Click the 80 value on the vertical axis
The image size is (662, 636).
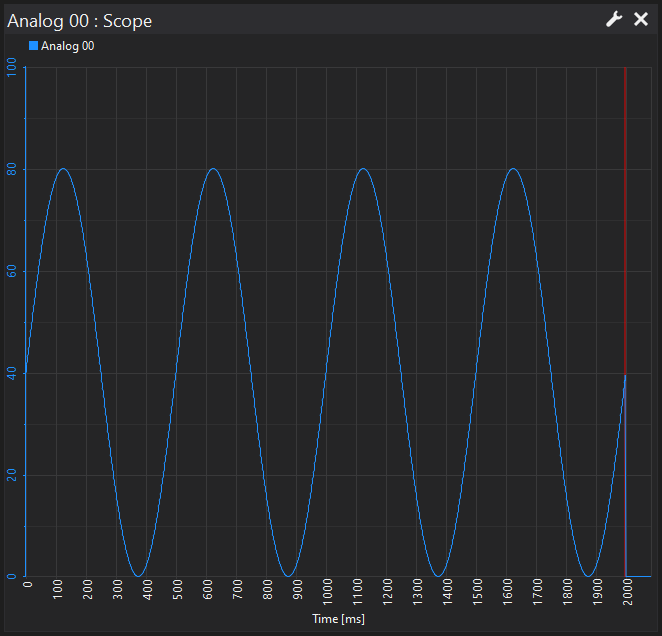tap(12, 170)
